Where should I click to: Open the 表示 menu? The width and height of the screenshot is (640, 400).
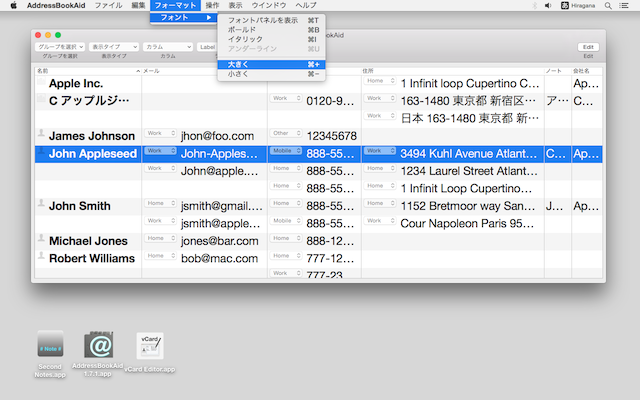(235, 5)
